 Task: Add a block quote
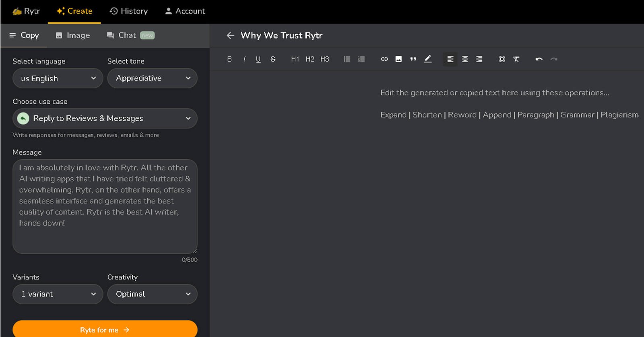coord(413,59)
